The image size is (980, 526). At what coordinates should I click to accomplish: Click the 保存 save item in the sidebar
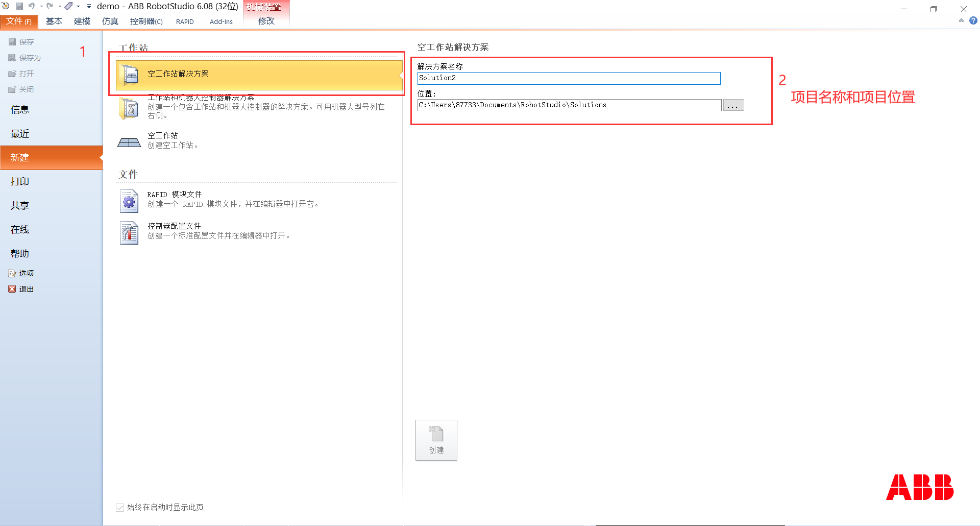[x=21, y=42]
